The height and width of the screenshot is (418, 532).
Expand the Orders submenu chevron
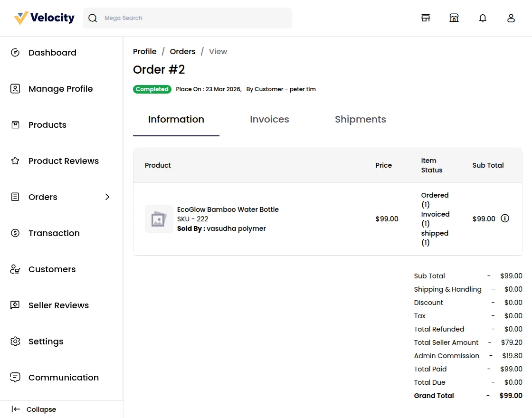107,197
